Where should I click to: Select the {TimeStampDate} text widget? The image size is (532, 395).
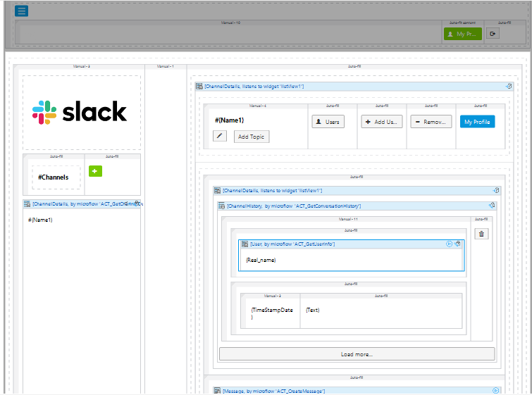pos(272,313)
